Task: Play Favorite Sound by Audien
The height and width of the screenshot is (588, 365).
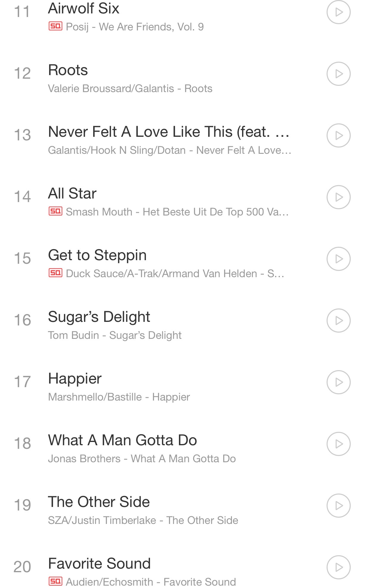Action: click(x=339, y=567)
